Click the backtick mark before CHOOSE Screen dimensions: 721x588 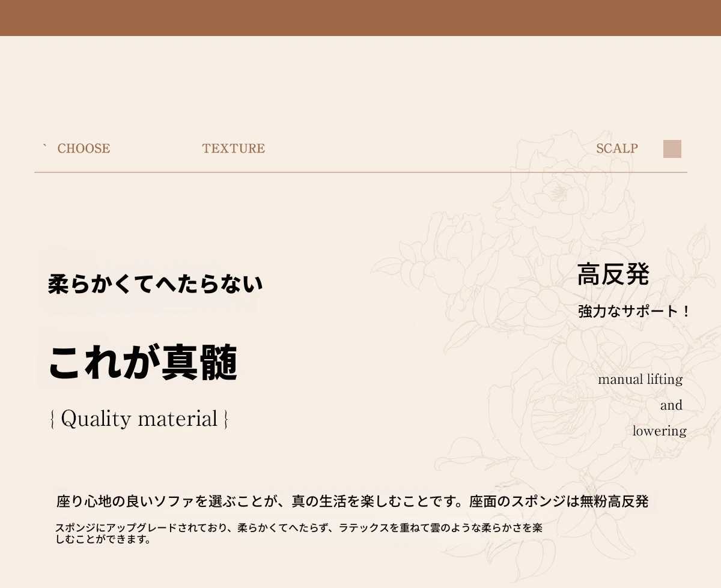click(44, 147)
